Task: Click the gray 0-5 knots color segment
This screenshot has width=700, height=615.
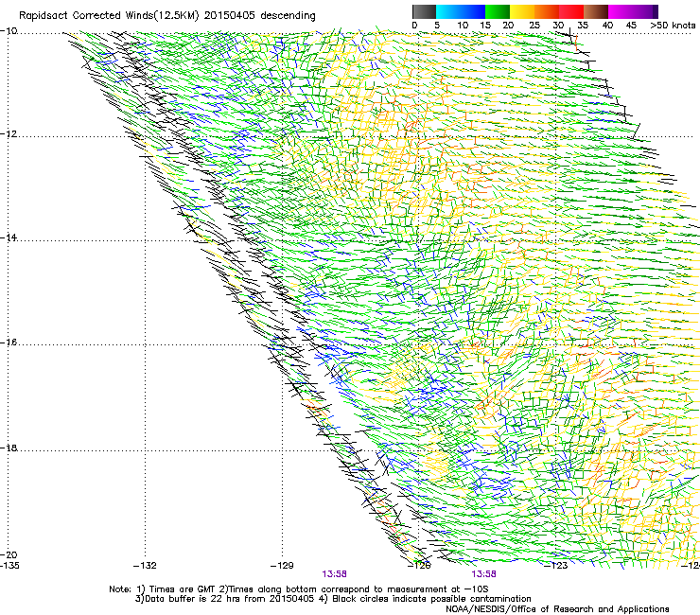Action: coord(424,11)
